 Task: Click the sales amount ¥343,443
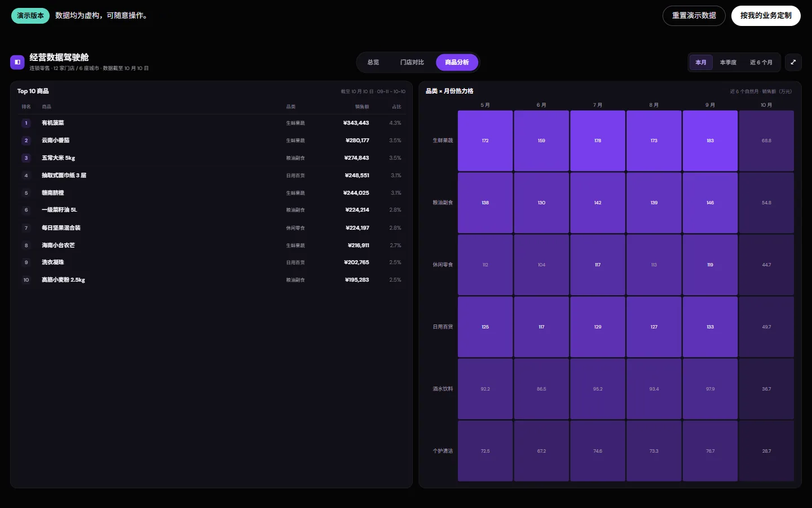coord(356,123)
